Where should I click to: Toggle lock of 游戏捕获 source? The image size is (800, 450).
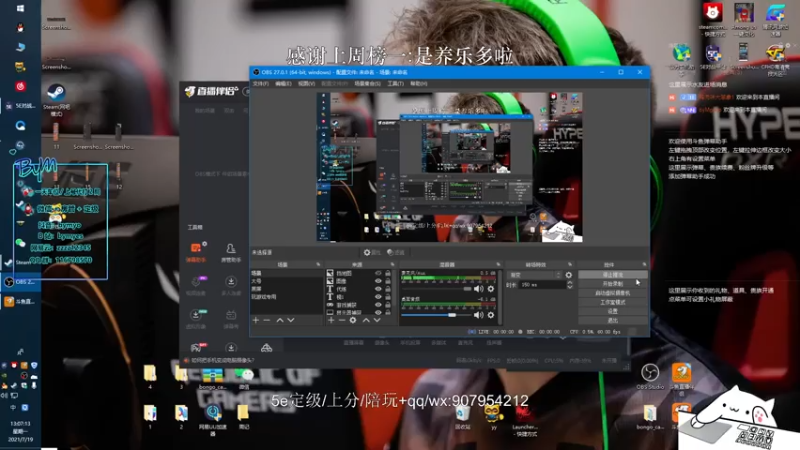coord(388,305)
